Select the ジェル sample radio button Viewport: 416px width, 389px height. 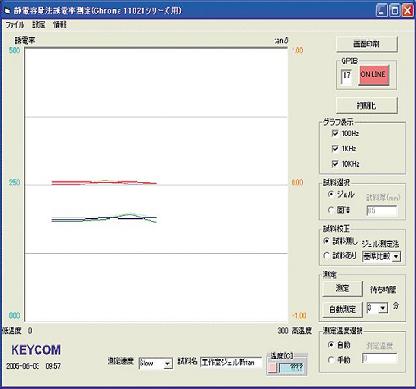pos(331,194)
